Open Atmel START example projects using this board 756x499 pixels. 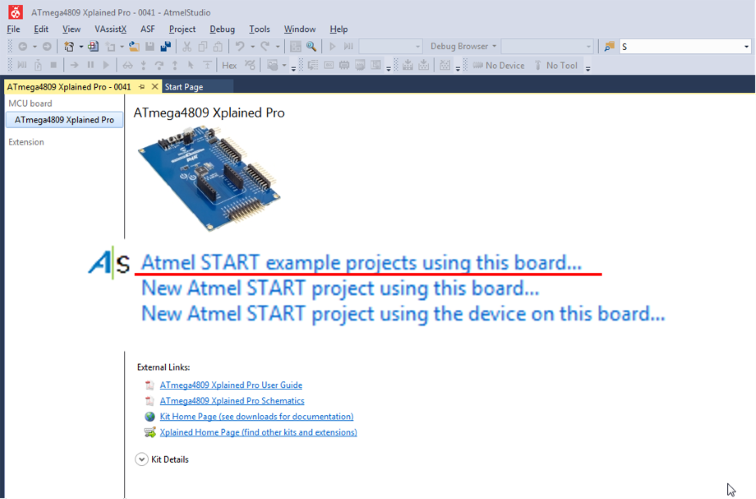pyautogui.click(x=361, y=263)
